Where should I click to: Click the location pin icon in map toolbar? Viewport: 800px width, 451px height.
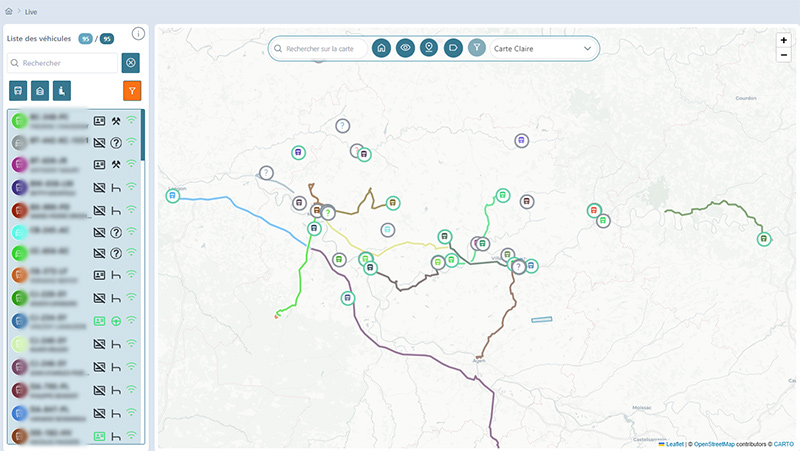tap(429, 48)
